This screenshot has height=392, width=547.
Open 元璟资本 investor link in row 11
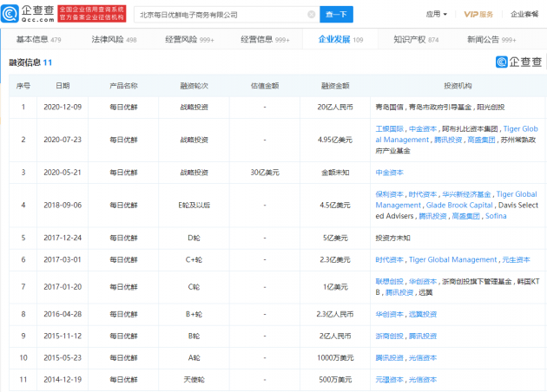click(x=389, y=380)
